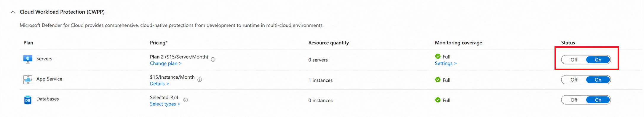Viewport: 644px width, 117px height.
Task: Open App Service pricing Details link
Action: click(x=159, y=83)
